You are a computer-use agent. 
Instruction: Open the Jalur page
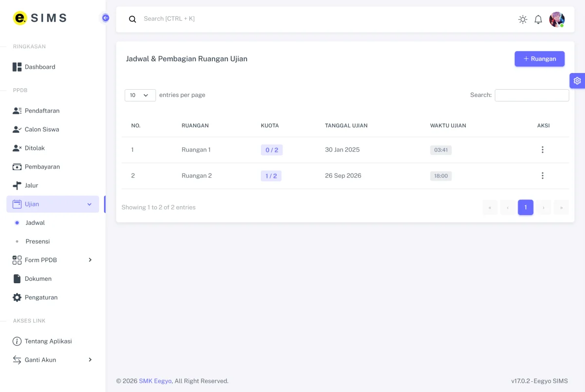coord(52,185)
